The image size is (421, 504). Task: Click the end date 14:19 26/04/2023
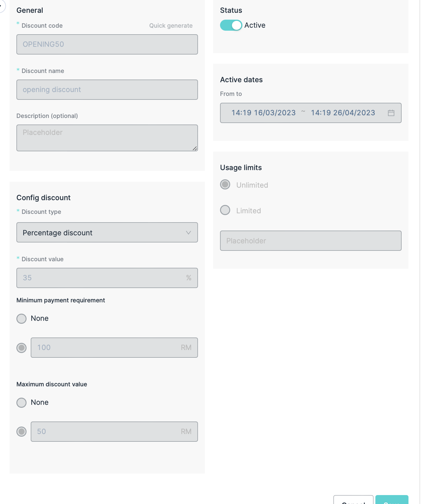343,113
